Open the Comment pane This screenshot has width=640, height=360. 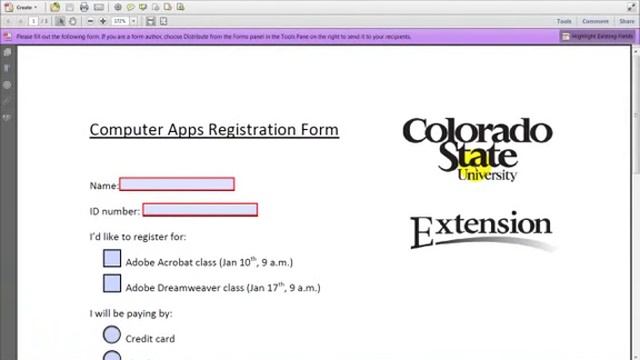coord(595,21)
